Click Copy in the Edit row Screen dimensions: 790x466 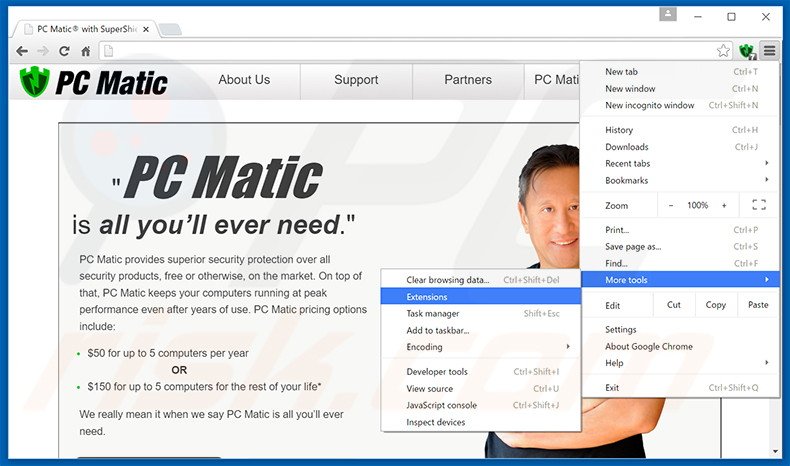pyautogui.click(x=715, y=305)
